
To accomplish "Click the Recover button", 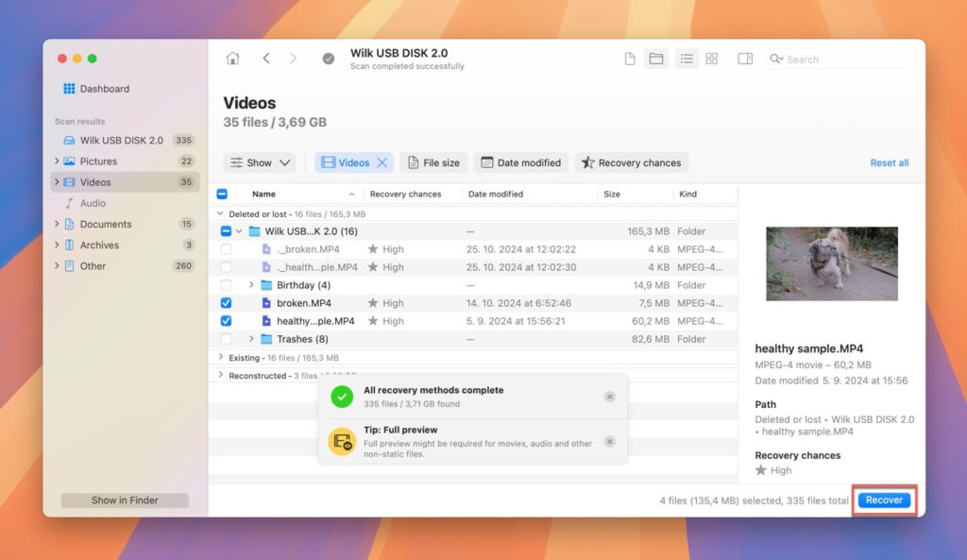I will coord(884,501).
